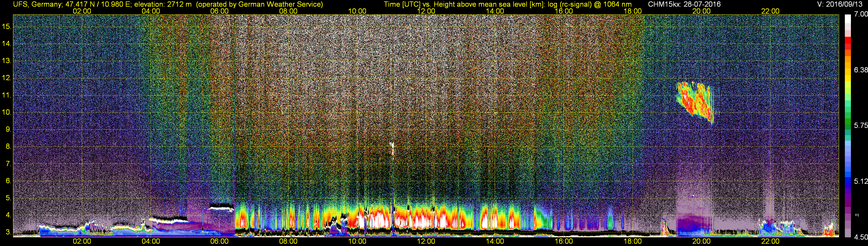
Task: Click the 13 km height axis label
Action: (6, 61)
